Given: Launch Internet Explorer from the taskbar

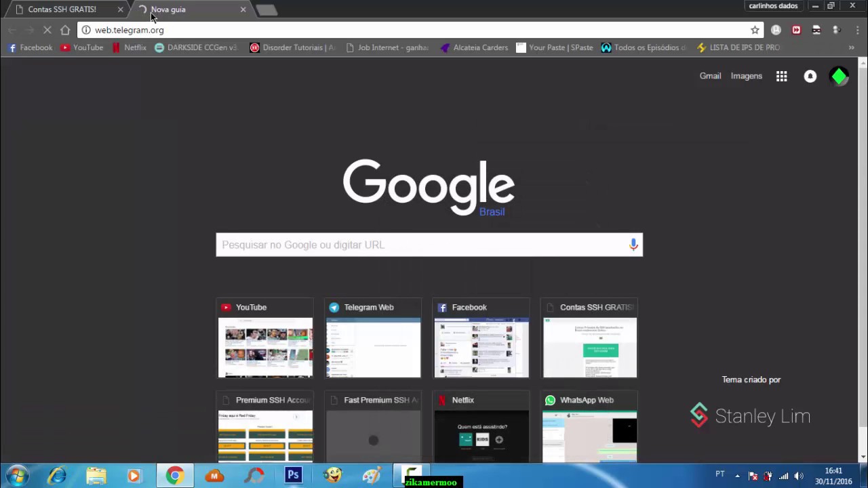Looking at the screenshot, I should tap(57, 476).
